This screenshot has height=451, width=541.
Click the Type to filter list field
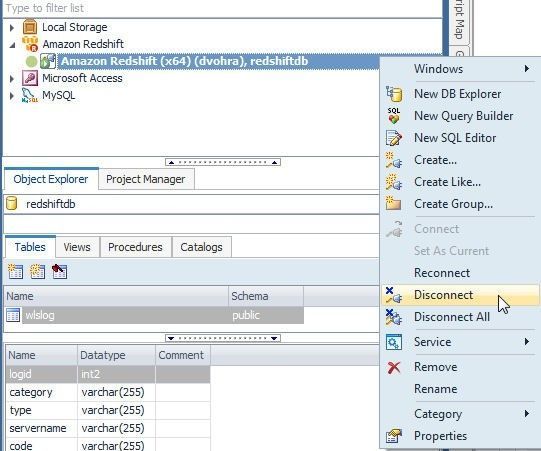(222, 8)
